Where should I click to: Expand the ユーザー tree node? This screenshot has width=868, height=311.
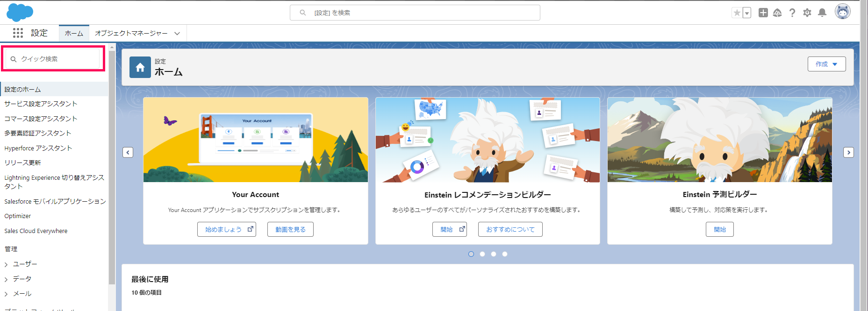click(6, 264)
